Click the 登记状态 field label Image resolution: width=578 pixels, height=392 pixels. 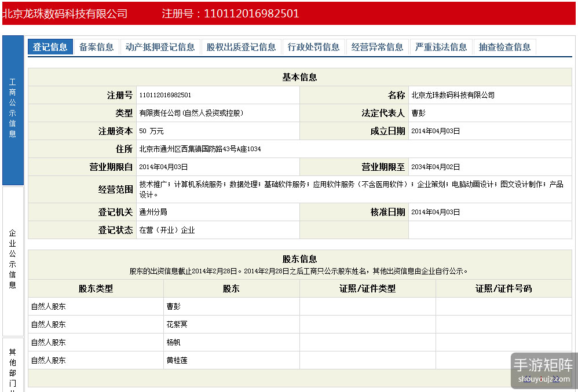click(115, 230)
